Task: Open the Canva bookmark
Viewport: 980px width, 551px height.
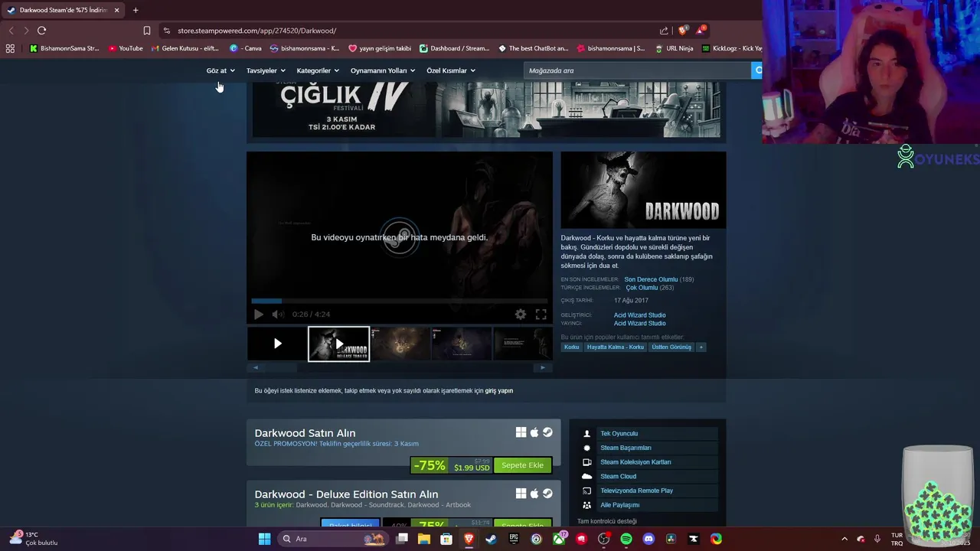Action: [246, 48]
